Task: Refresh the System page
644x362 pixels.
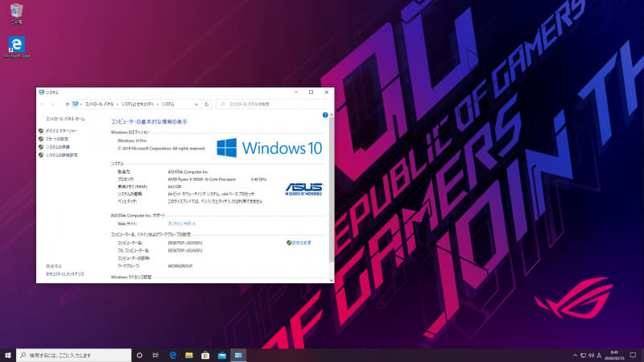Action: point(207,105)
